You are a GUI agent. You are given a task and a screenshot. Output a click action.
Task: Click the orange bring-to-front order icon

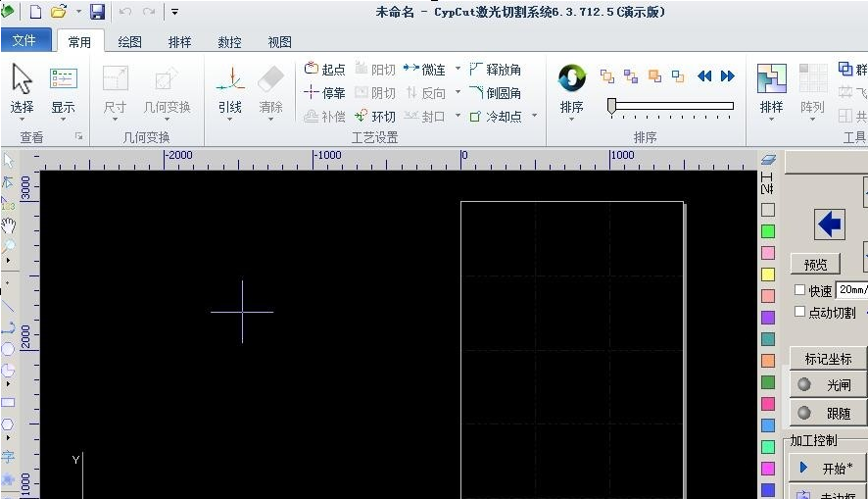pos(654,75)
